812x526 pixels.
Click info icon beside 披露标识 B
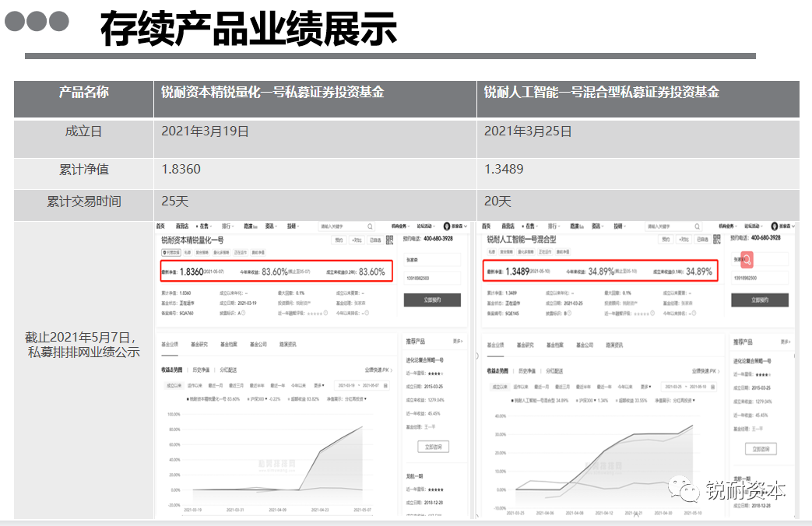(x=570, y=314)
